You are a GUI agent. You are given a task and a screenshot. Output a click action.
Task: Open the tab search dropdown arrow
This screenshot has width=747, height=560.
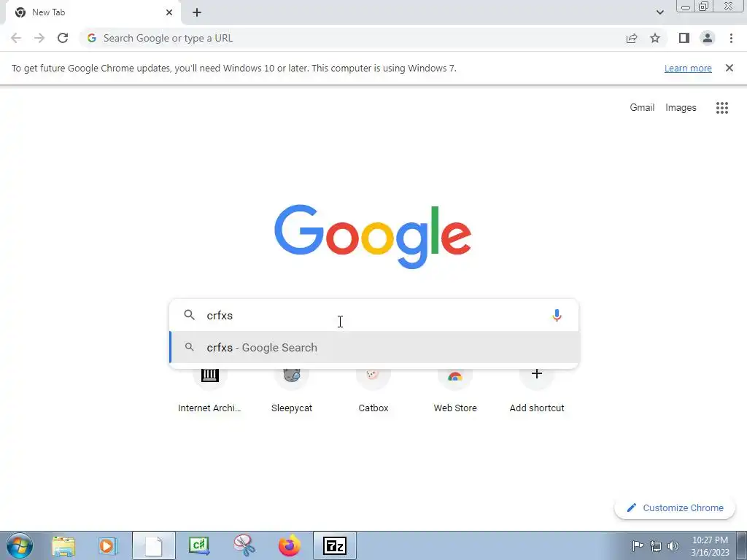click(x=659, y=12)
